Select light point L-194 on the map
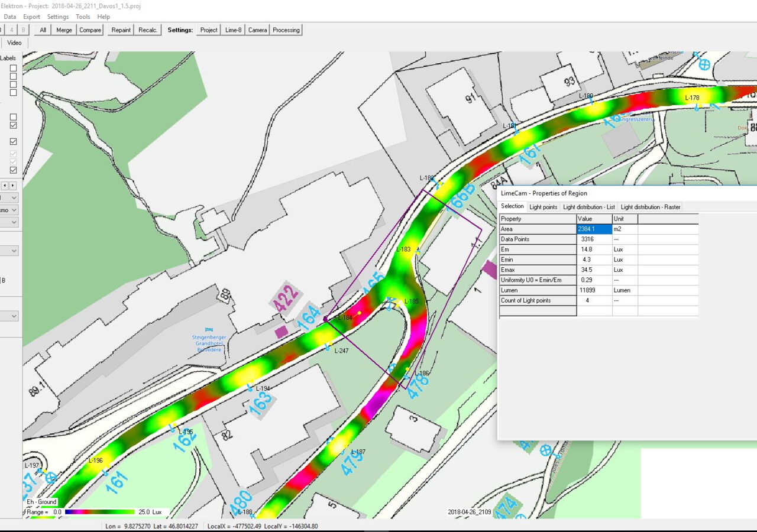Image resolution: width=757 pixels, height=532 pixels. point(263,388)
